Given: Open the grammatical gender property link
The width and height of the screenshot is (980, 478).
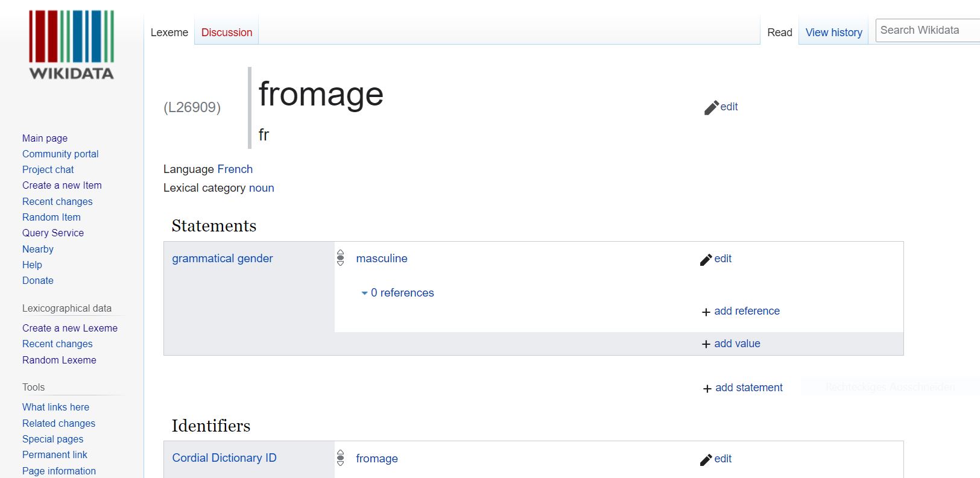Looking at the screenshot, I should 223,259.
